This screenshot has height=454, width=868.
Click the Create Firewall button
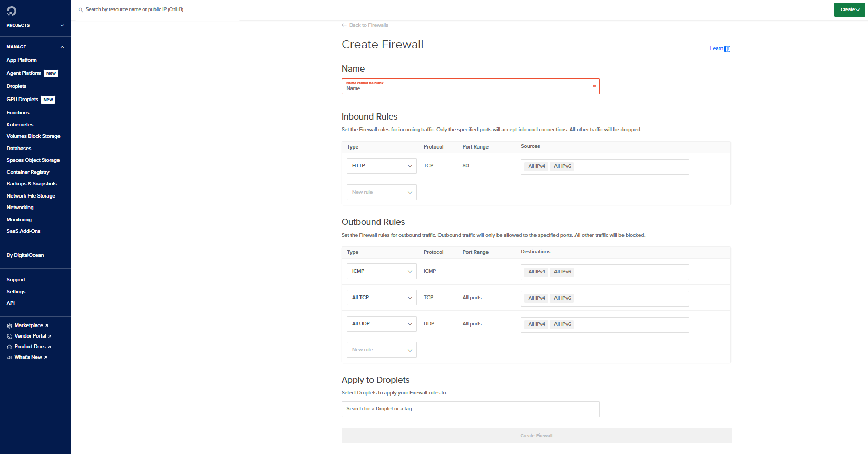click(x=536, y=436)
